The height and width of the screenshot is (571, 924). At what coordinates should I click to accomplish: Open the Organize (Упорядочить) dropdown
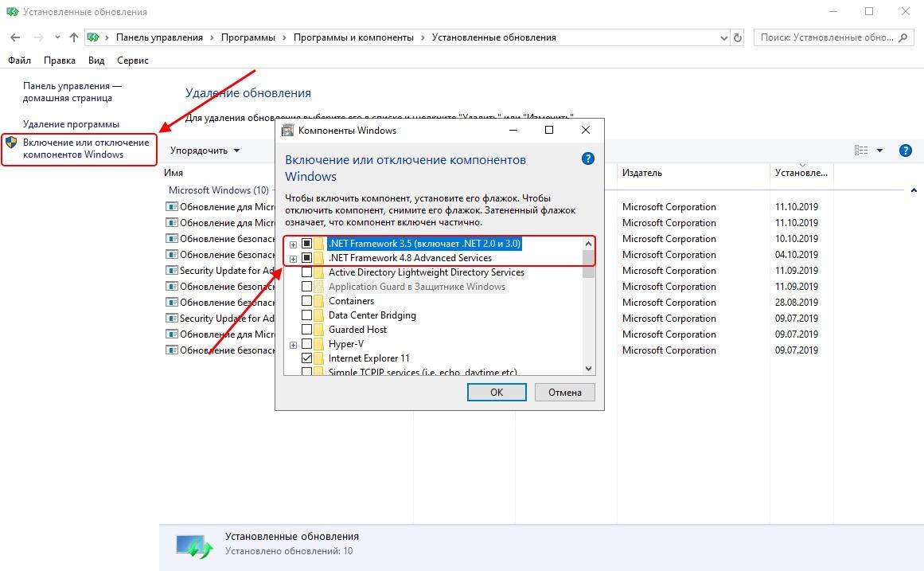point(205,151)
